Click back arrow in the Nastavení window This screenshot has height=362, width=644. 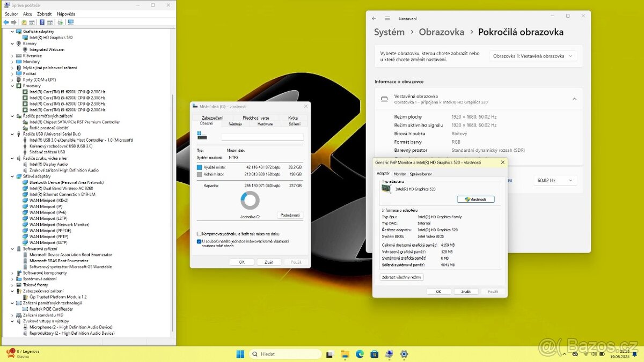click(374, 18)
